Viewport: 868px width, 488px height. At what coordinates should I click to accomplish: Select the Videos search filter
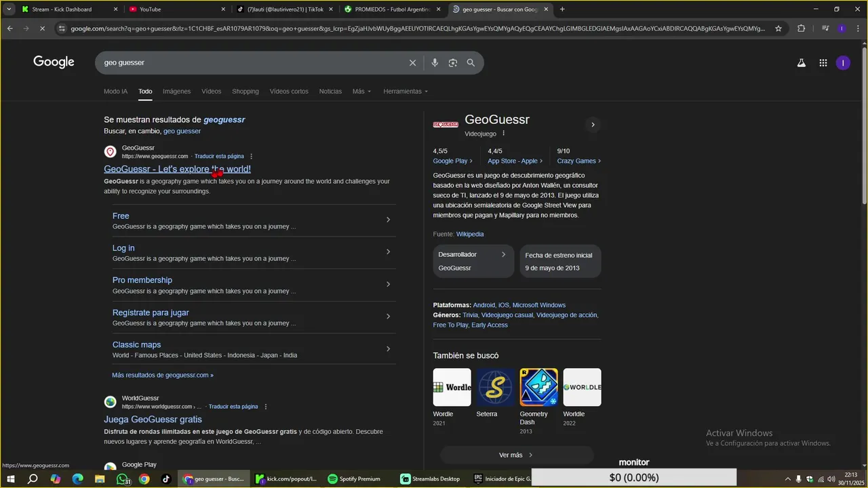coord(211,91)
